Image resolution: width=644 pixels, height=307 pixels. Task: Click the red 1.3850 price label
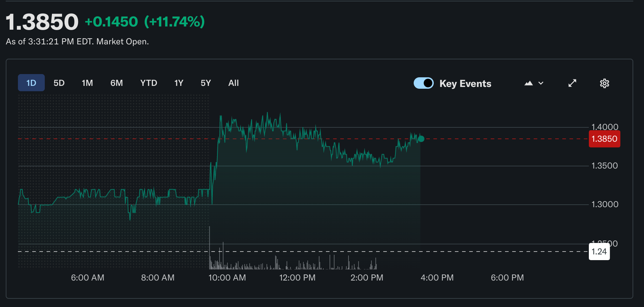tap(604, 139)
